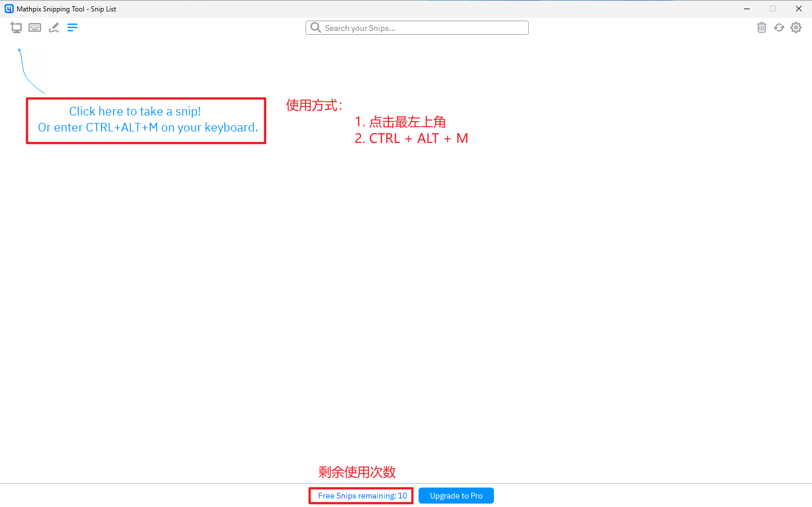This screenshot has height=507, width=812.
Task: Delete snips with the trash icon
Action: [761, 27]
